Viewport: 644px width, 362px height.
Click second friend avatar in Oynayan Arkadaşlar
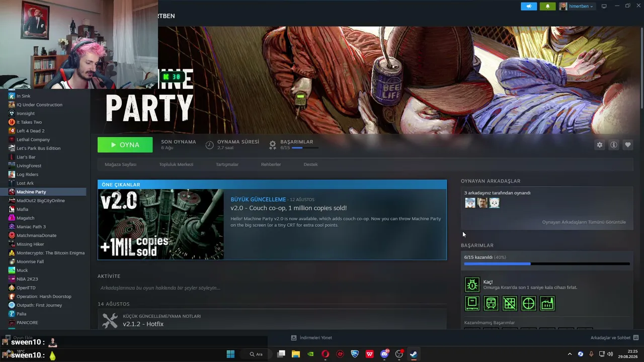pyautogui.click(x=482, y=203)
